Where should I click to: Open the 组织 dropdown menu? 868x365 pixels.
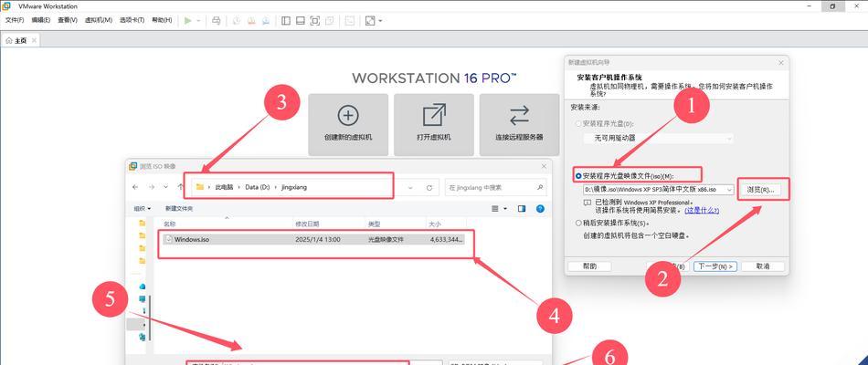143,208
